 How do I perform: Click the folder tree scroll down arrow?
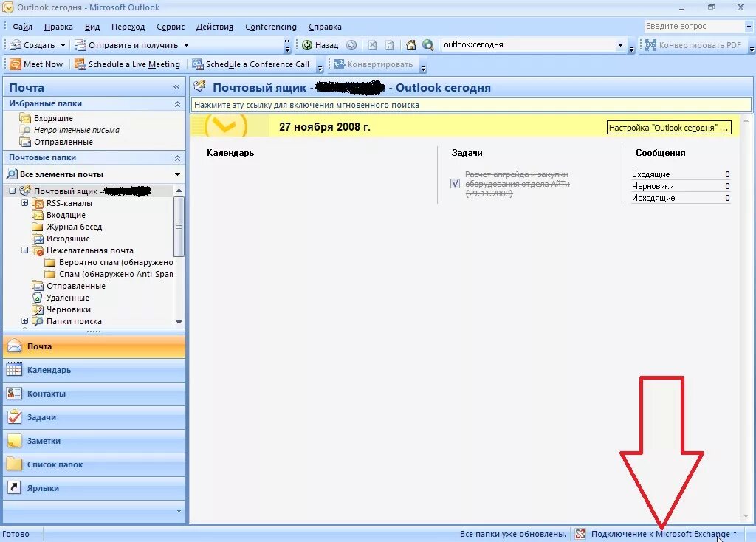click(179, 322)
